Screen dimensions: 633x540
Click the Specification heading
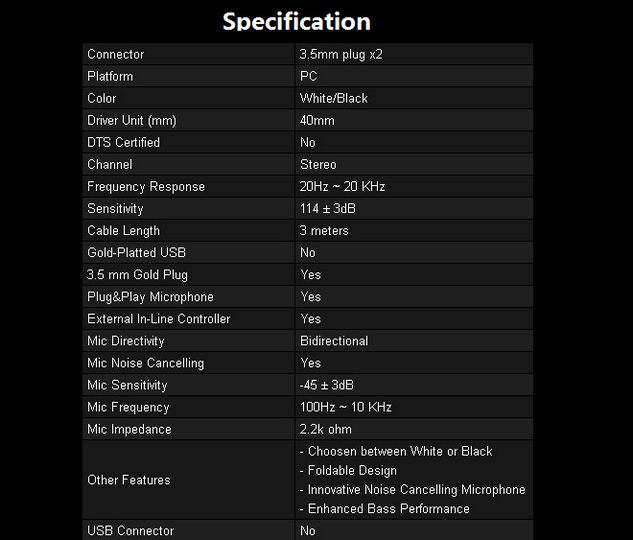point(296,21)
